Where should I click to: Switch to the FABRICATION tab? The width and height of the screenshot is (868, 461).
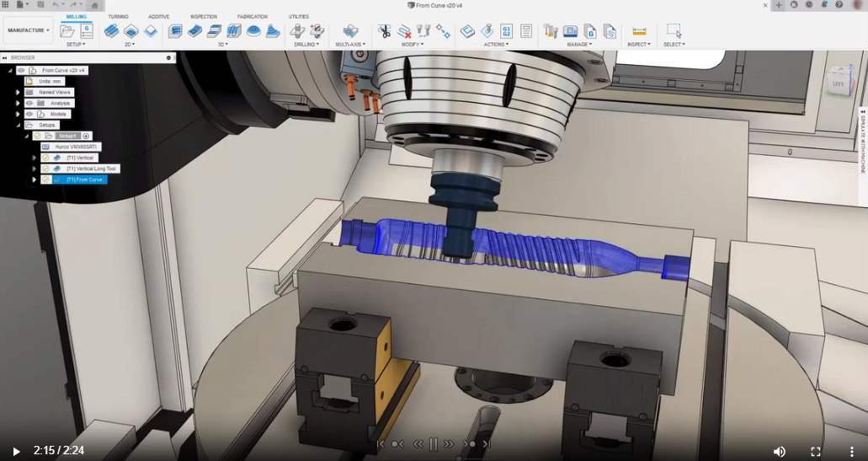(253, 17)
